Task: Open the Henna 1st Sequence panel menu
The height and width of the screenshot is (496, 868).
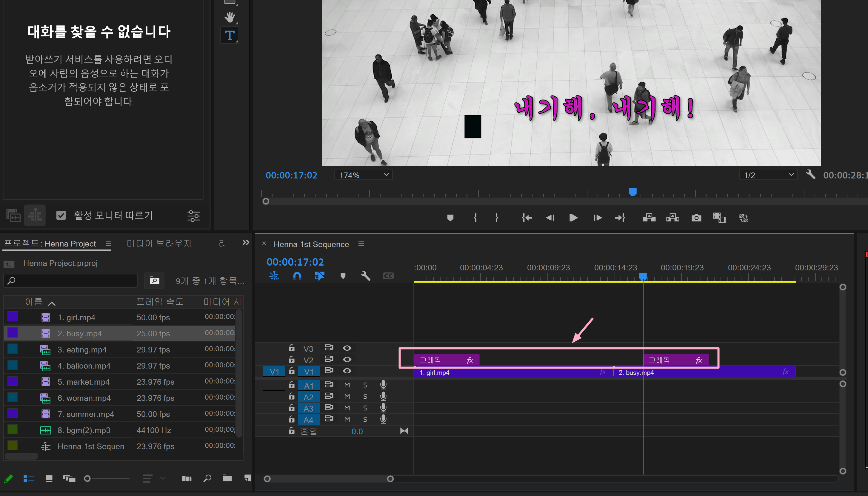Action: tap(361, 244)
